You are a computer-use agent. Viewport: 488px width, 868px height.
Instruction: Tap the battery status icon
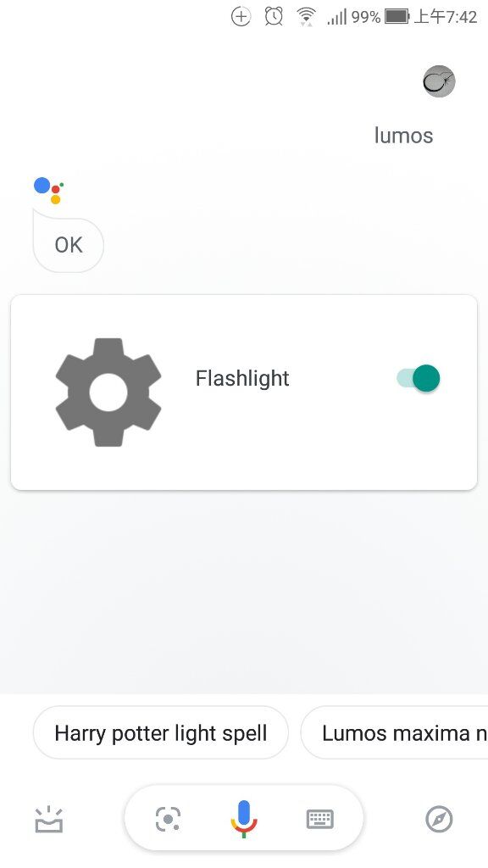396,17
